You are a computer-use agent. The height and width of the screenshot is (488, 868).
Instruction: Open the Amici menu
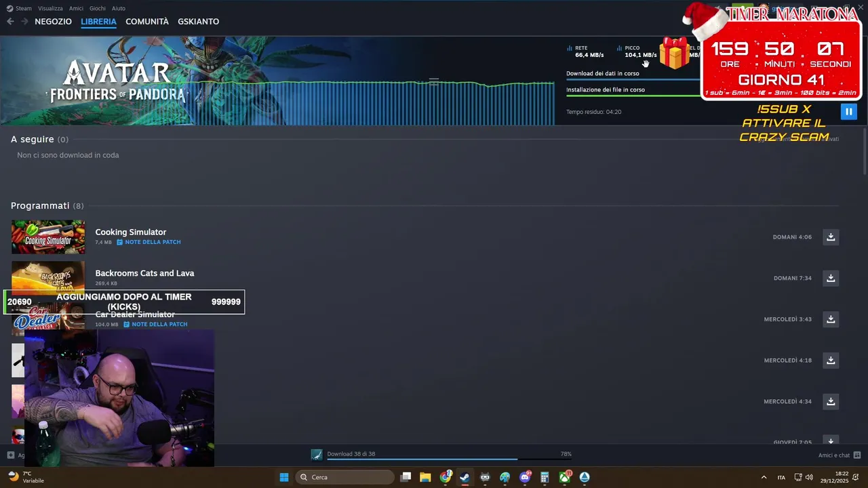pos(76,8)
